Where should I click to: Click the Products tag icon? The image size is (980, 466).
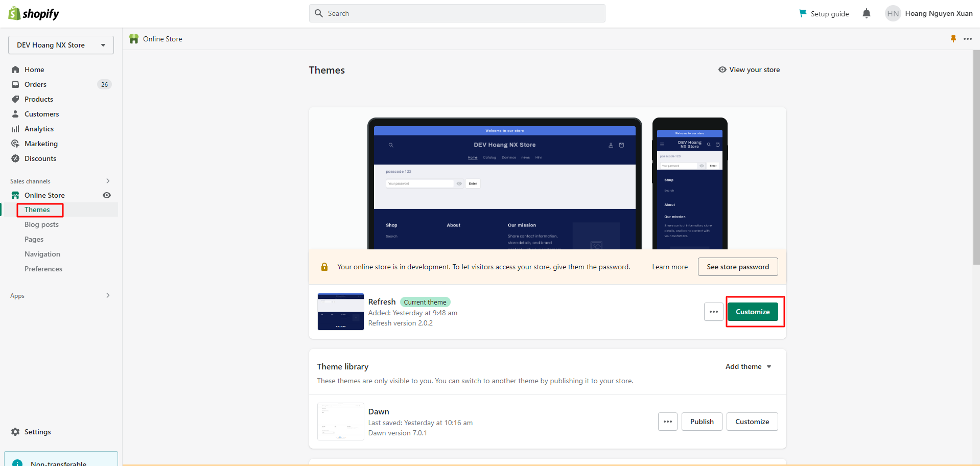coord(15,99)
